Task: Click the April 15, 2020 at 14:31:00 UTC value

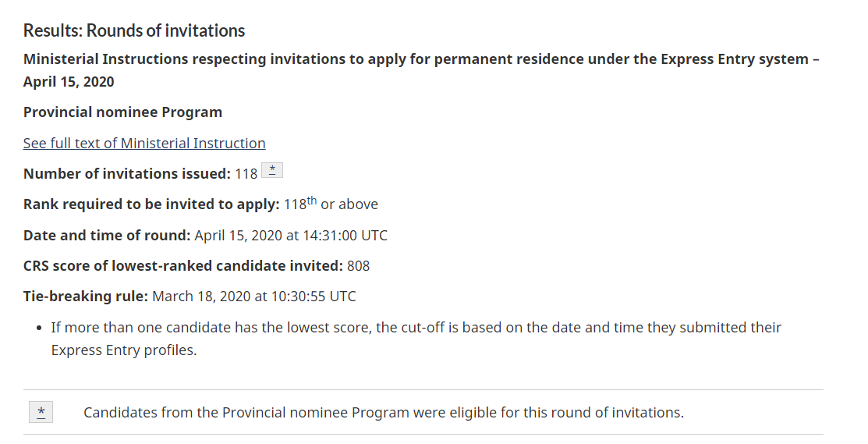Action: click(291, 235)
